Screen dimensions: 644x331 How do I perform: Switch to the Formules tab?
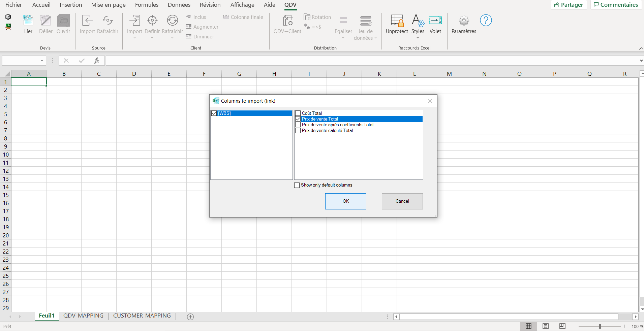(x=147, y=5)
